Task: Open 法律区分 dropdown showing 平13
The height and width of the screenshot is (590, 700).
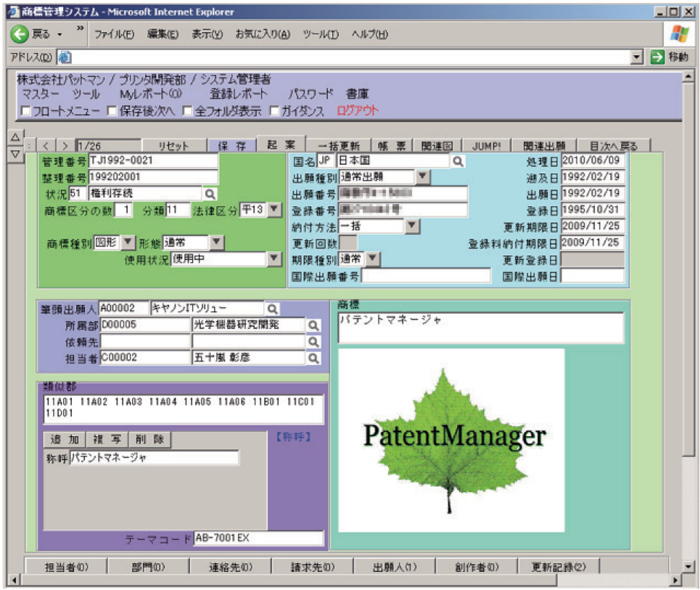Action: 274,210
